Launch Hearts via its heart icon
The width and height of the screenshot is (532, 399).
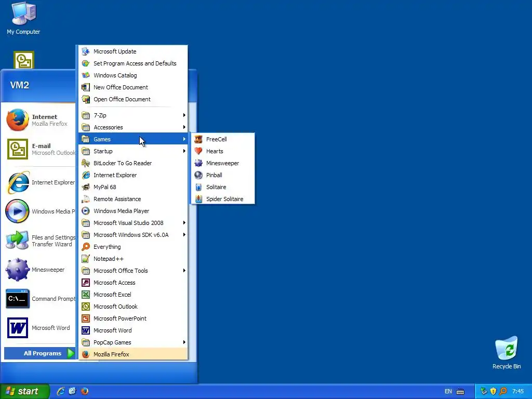[x=198, y=151]
